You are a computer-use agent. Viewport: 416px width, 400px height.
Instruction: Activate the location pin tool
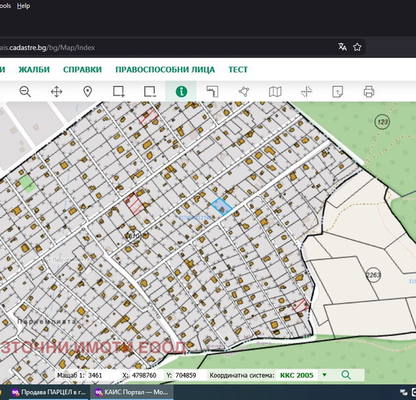[87, 91]
